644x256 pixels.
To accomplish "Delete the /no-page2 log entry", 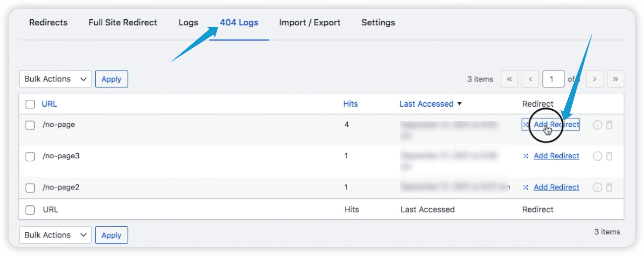I will [609, 188].
